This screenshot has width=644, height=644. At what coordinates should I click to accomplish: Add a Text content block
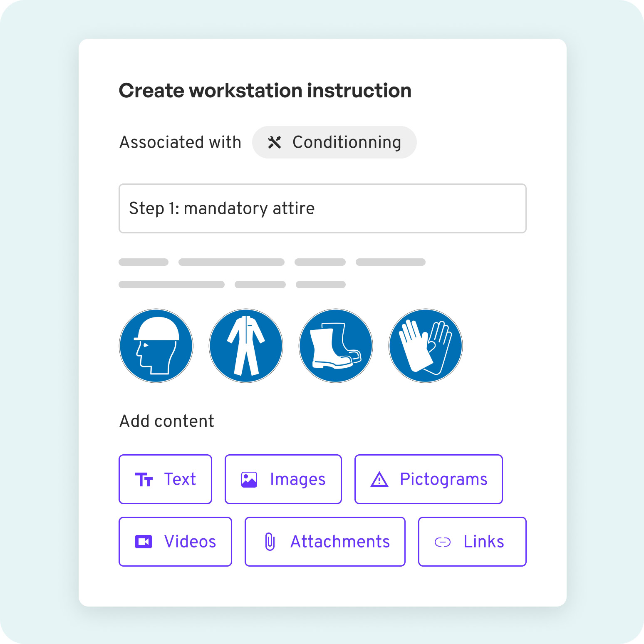165,479
